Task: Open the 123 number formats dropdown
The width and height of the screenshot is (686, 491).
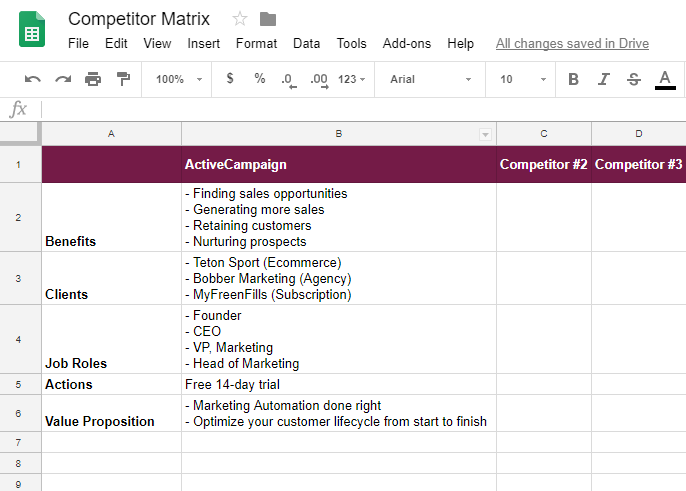Action: pos(351,79)
